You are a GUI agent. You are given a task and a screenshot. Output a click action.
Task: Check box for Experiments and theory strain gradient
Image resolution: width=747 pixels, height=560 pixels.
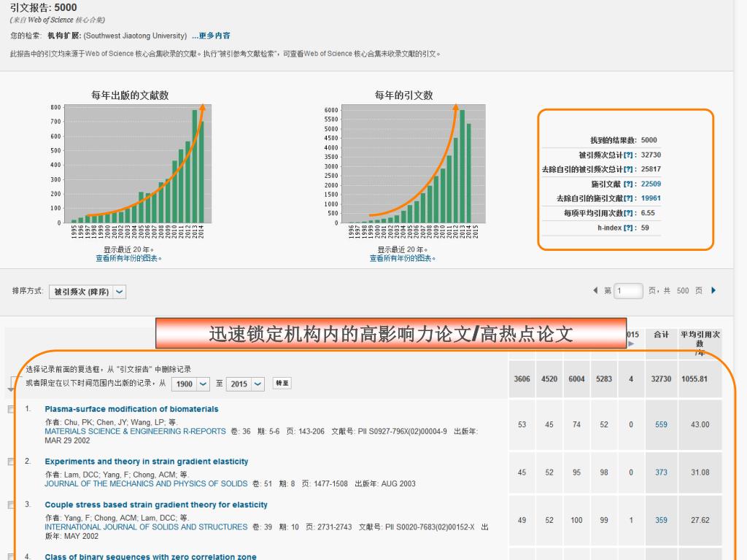pos(11,462)
